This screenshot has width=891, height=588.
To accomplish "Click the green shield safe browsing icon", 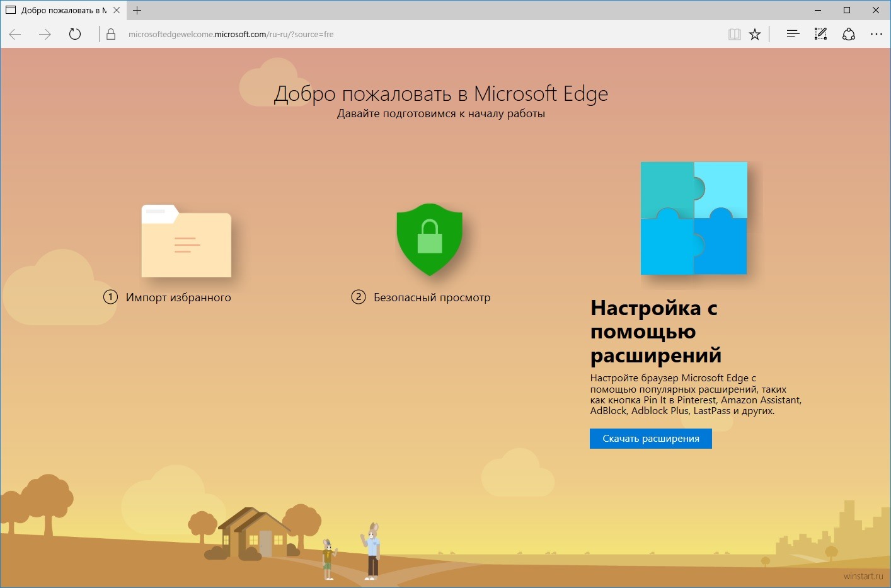I will [x=430, y=239].
